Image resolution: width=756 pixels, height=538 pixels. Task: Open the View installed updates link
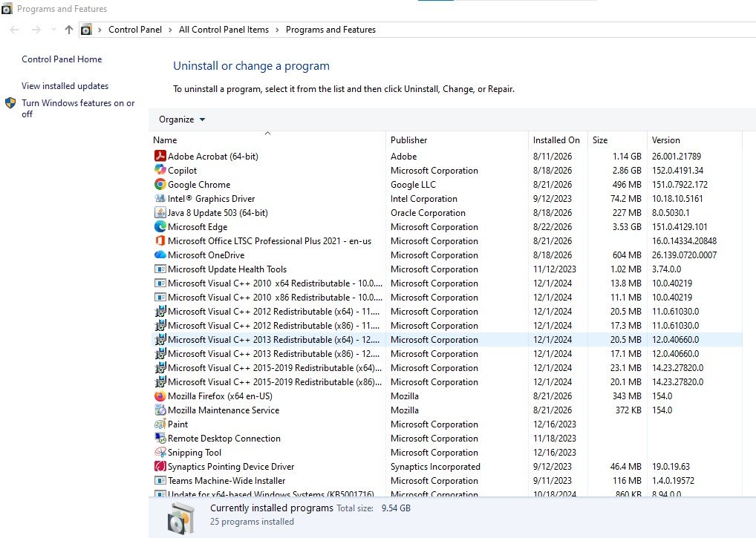pos(65,86)
